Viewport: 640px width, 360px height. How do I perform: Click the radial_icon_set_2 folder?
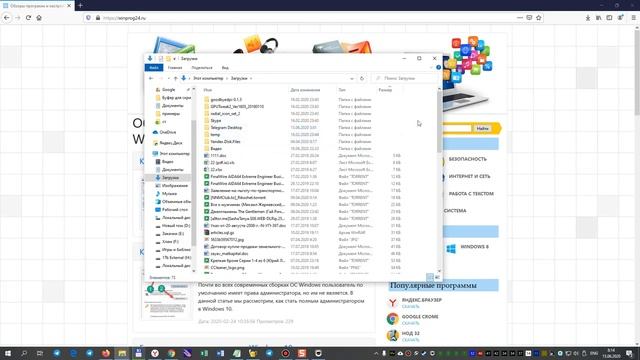(225, 113)
